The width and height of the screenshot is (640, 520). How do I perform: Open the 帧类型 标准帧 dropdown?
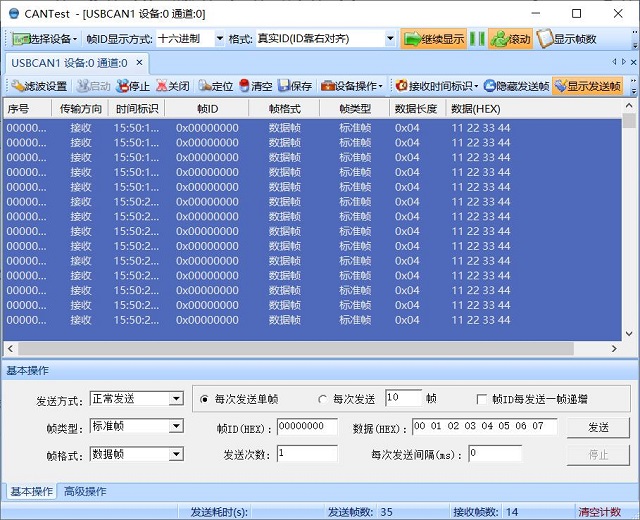tap(176, 427)
